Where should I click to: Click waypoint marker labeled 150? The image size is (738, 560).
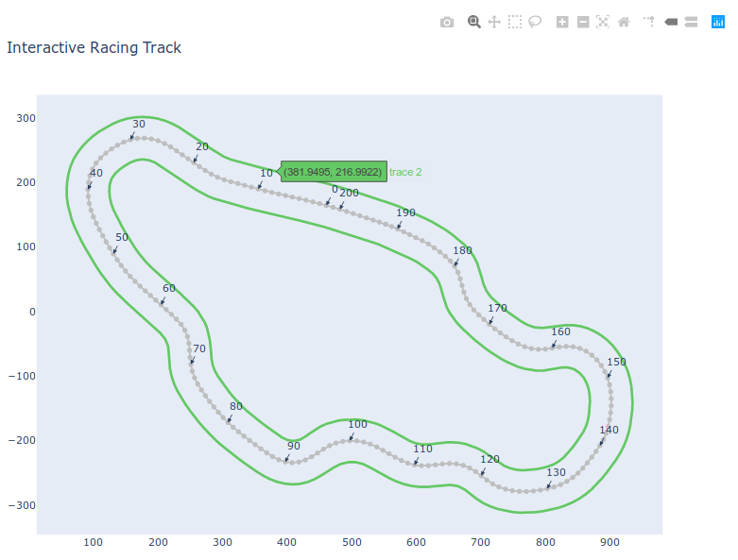(609, 377)
